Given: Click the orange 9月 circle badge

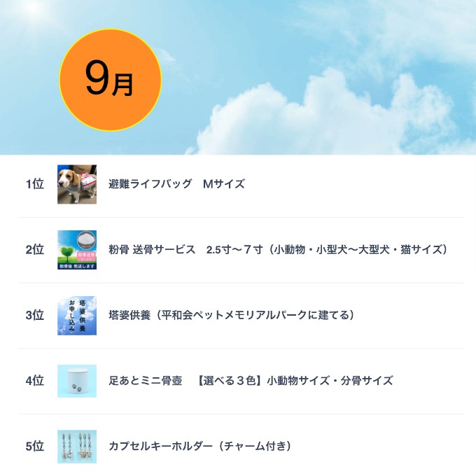Looking at the screenshot, I should [110, 80].
